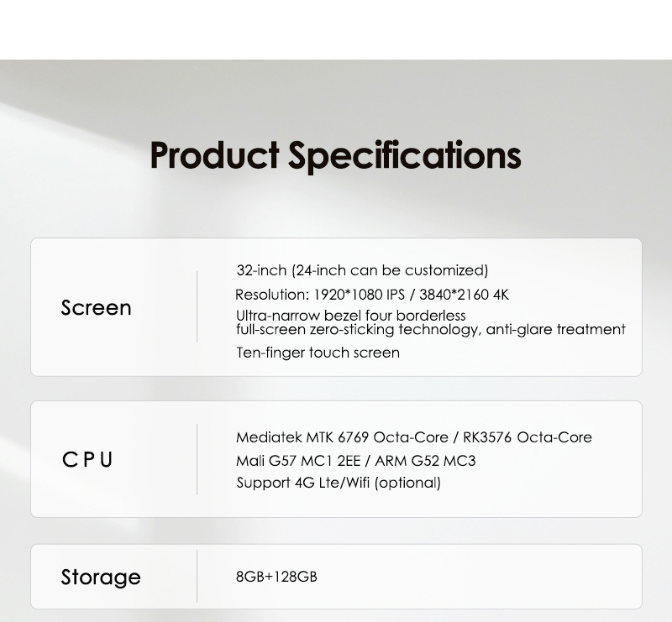Click the vertical divider in the Screen card
Screen dimensions: 672x622
click(x=197, y=307)
